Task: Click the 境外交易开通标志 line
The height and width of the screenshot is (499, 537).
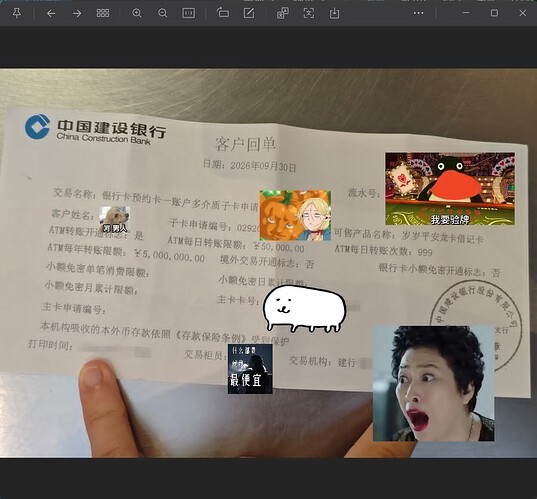Action: pos(267,262)
